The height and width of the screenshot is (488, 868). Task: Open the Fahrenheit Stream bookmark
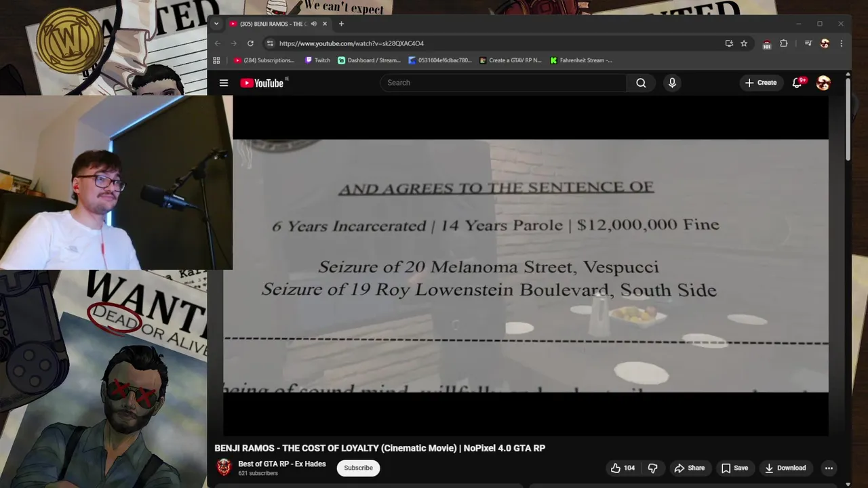(x=581, y=60)
